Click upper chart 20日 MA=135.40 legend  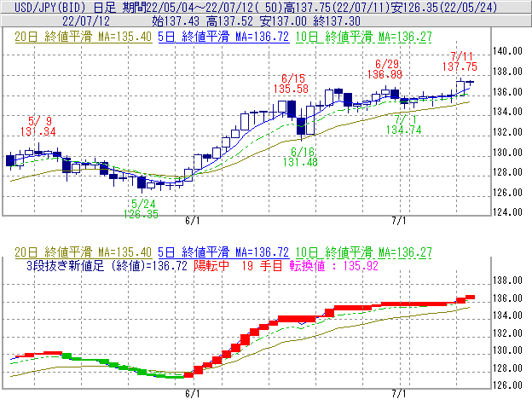84,37
